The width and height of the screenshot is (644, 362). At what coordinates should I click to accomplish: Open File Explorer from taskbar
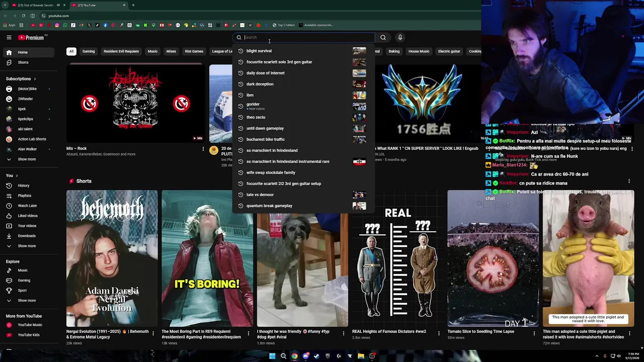[361, 356]
